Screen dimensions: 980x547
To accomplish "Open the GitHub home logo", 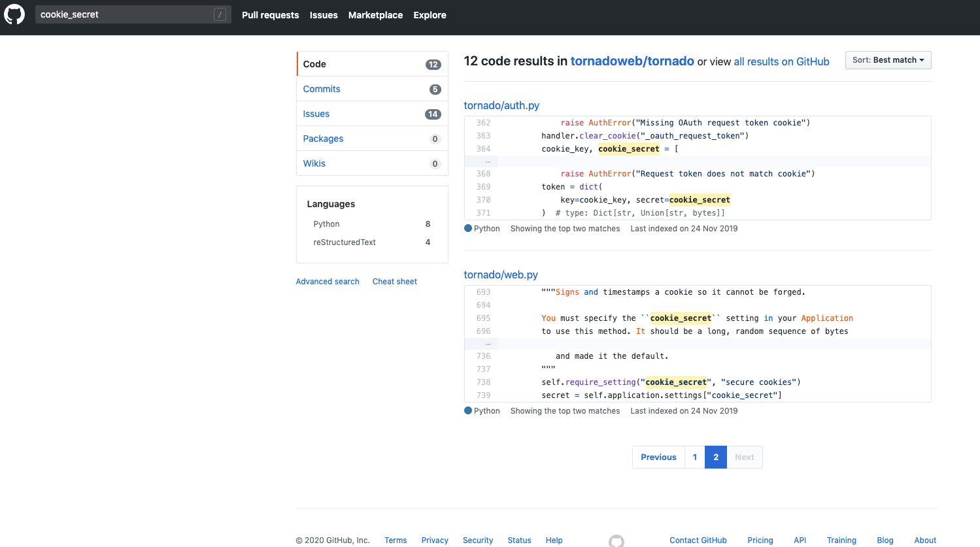I will coord(14,14).
